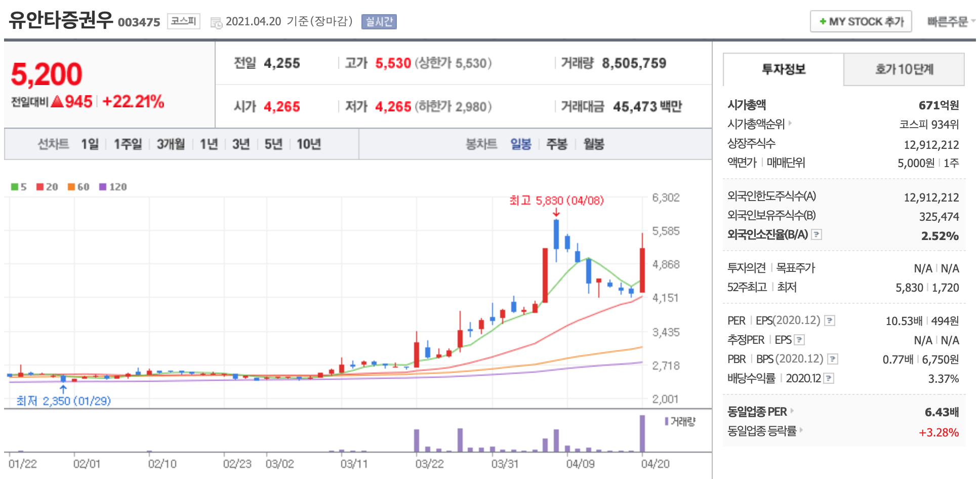Click the green 5-day moving average legend
This screenshot has width=980, height=479.
pyautogui.click(x=19, y=187)
